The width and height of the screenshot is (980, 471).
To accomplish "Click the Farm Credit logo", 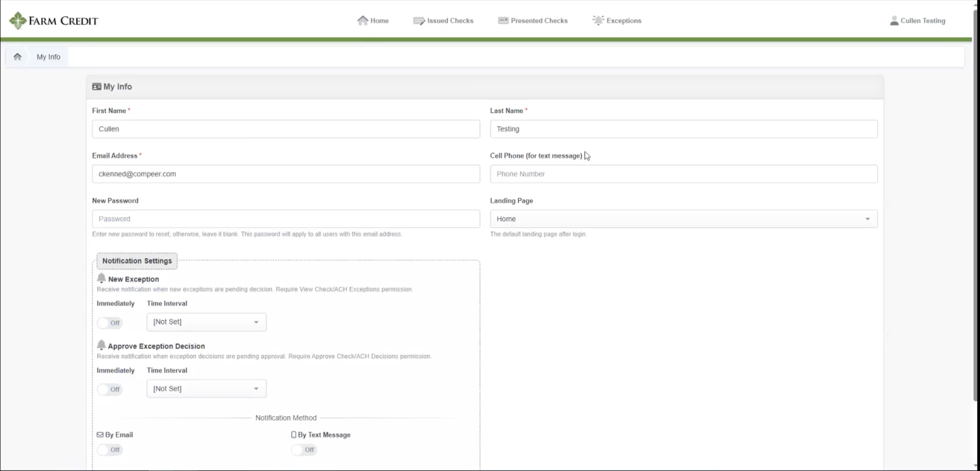I will coord(53,20).
